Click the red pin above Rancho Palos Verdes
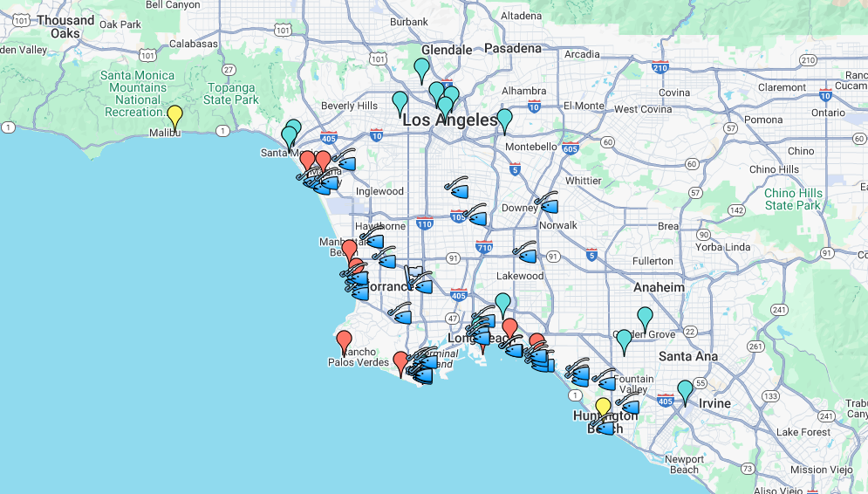 pyautogui.click(x=344, y=341)
